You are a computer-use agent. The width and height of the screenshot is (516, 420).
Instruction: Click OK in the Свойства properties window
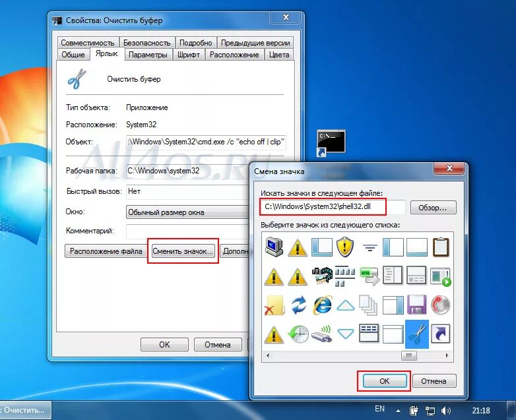pos(164,344)
